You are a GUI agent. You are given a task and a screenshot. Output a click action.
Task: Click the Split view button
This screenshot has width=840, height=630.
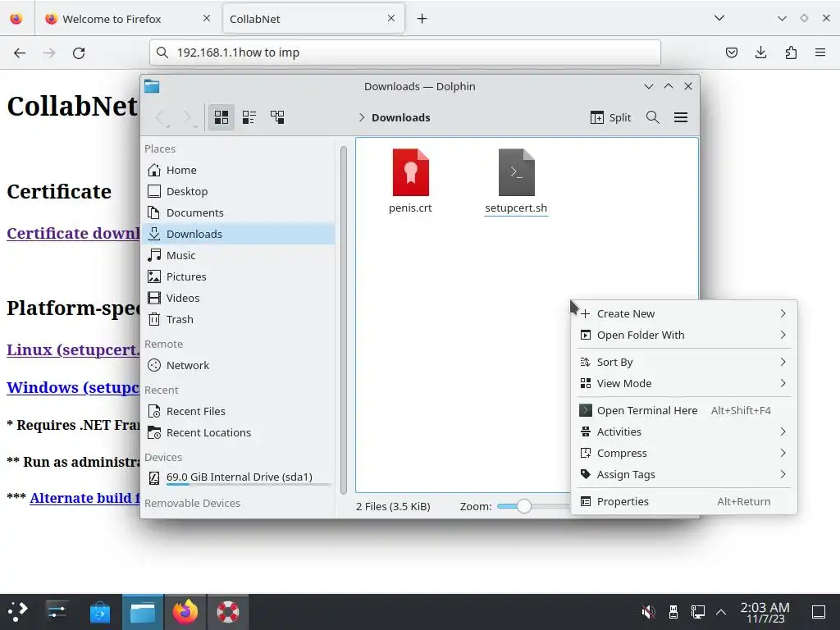click(610, 117)
